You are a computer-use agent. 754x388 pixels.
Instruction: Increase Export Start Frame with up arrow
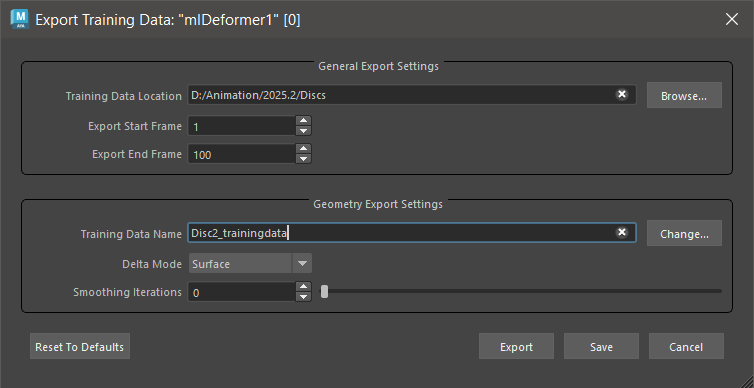pos(303,121)
